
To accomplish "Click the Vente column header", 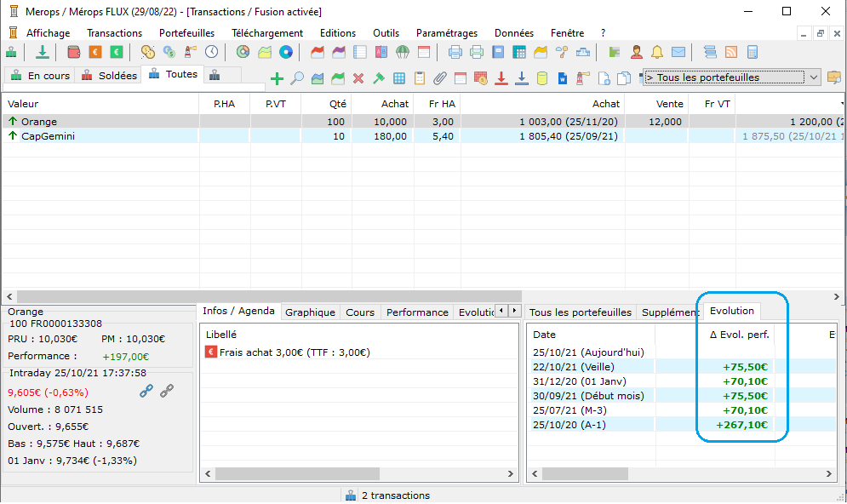I will 656,104.
